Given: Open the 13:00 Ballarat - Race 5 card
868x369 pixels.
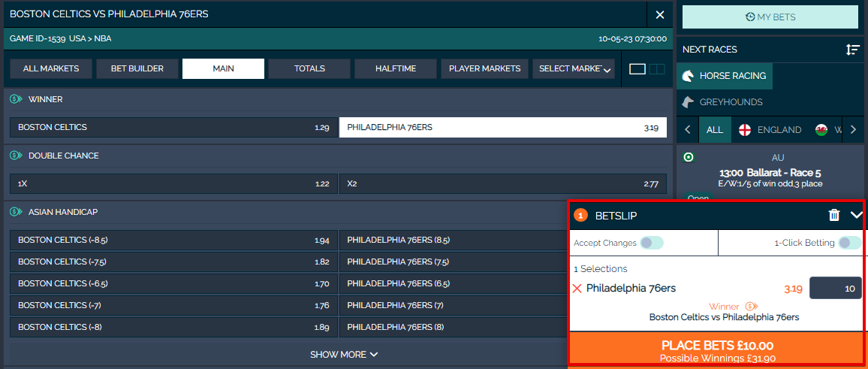Looking at the screenshot, I should click(x=772, y=172).
